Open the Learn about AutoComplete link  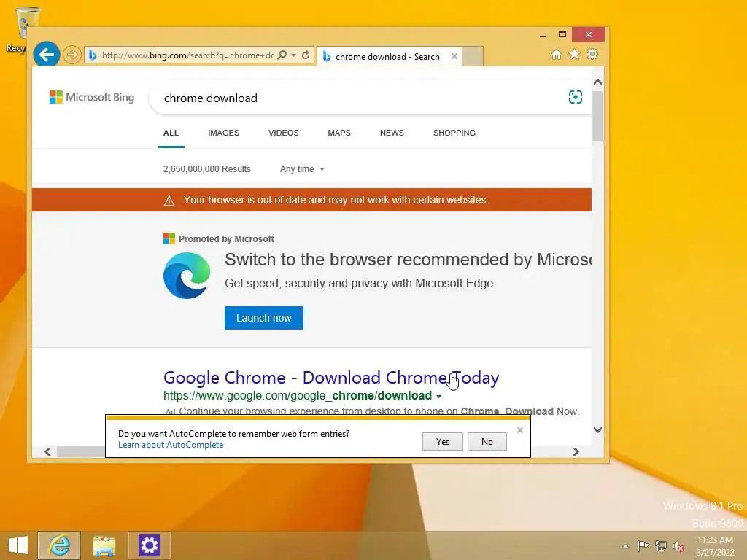pyautogui.click(x=171, y=445)
